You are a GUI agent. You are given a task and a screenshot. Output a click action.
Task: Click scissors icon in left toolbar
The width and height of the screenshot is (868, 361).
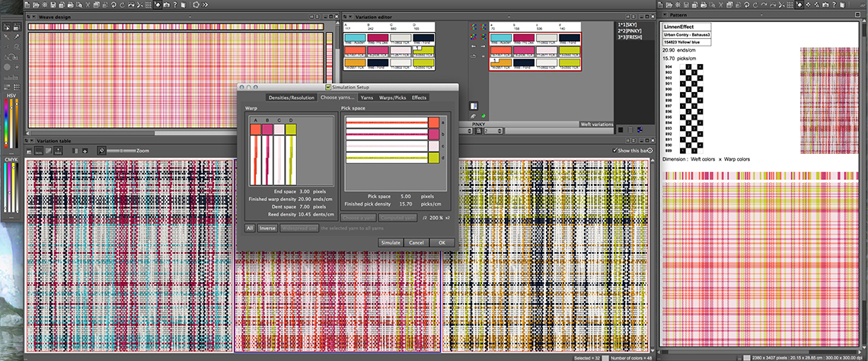(x=140, y=5)
